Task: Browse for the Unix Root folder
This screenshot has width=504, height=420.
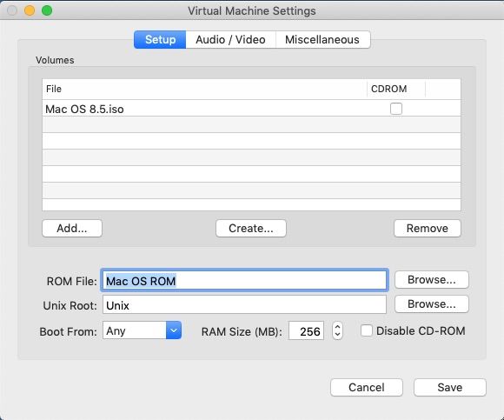Action: tap(431, 303)
